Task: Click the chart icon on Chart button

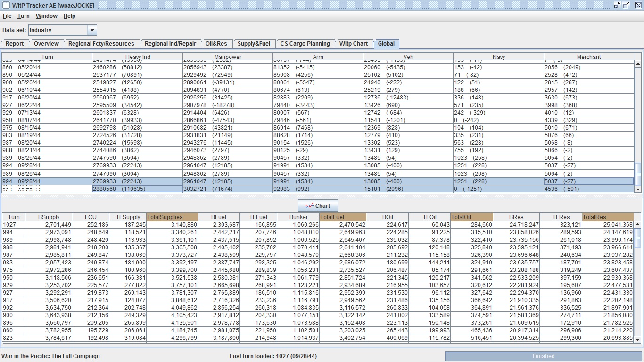Action: tap(310, 206)
